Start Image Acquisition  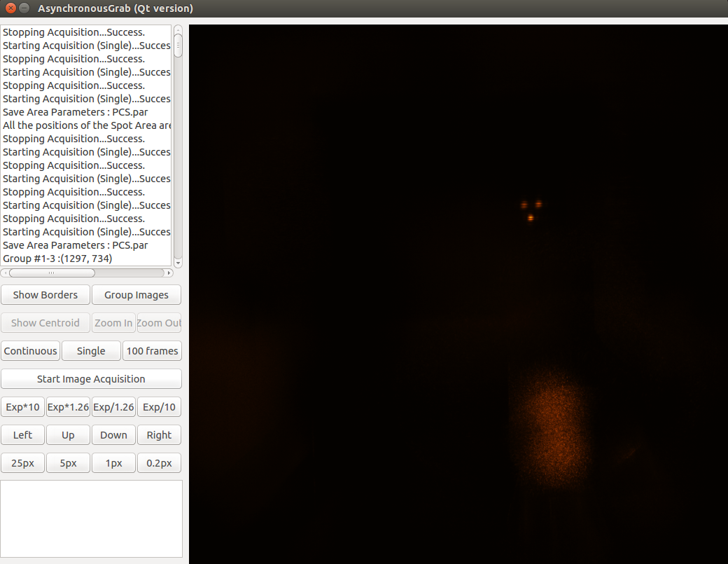click(91, 379)
